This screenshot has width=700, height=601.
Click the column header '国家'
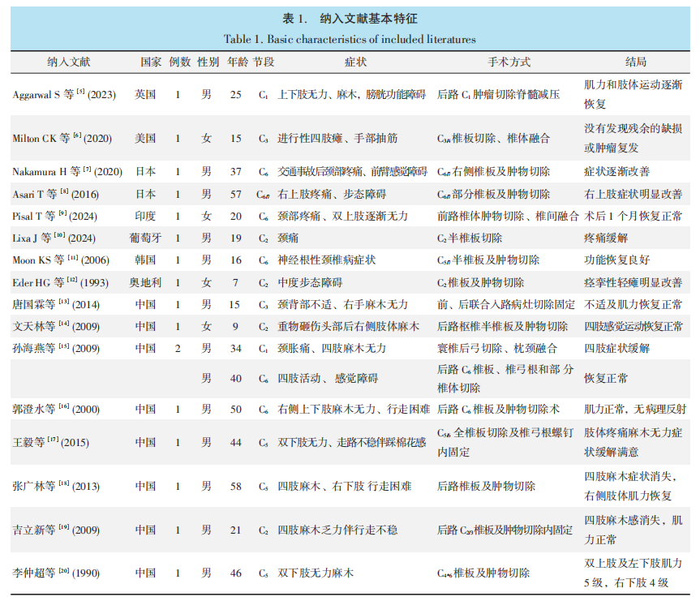tap(151, 62)
